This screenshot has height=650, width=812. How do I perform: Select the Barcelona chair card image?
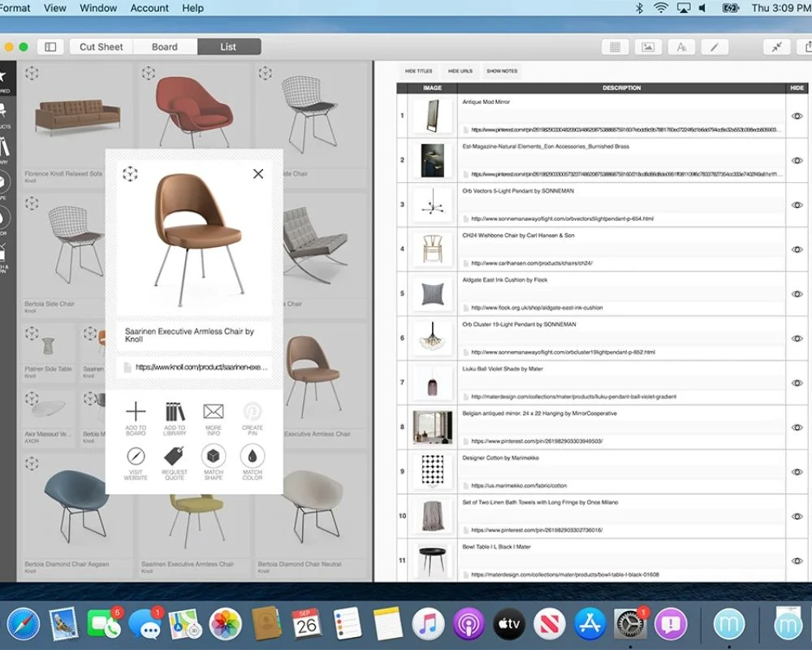point(315,244)
